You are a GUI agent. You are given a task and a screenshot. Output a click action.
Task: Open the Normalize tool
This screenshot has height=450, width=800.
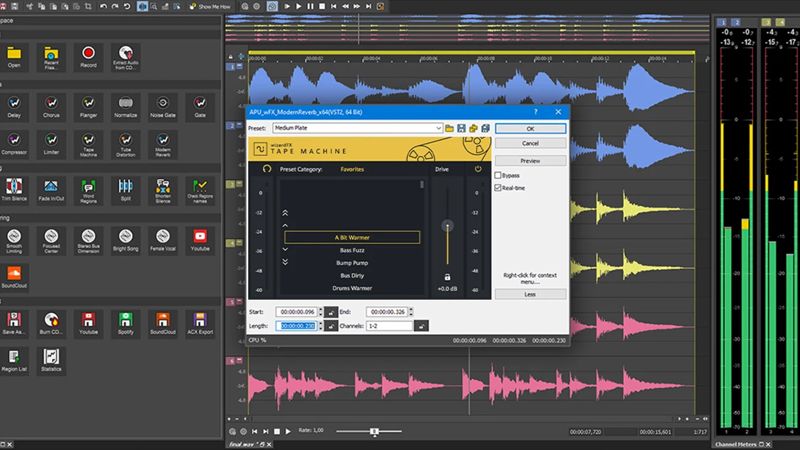(x=126, y=107)
